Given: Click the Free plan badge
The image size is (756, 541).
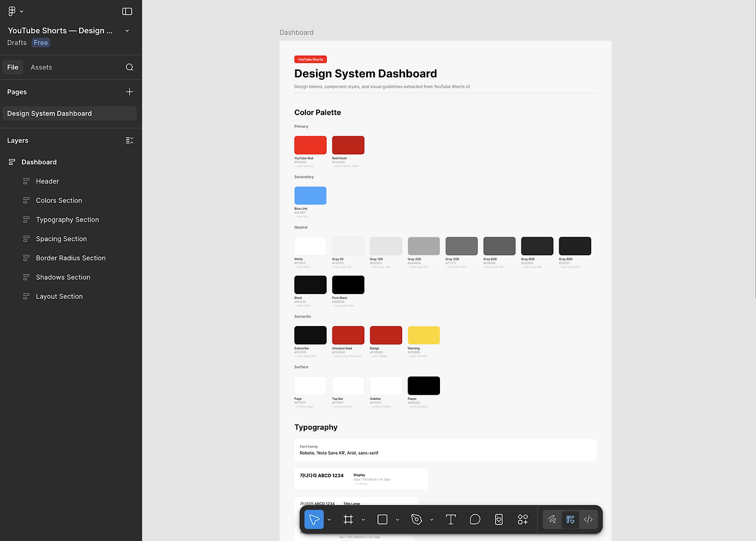Looking at the screenshot, I should tap(41, 43).
